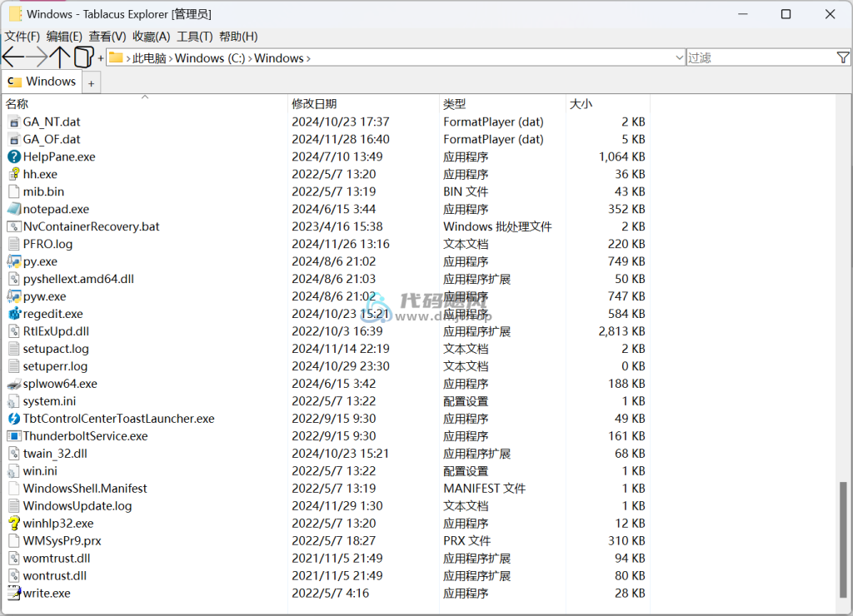Click the NvContainerRecovery.bat icon
853x616 pixels.
(14, 226)
